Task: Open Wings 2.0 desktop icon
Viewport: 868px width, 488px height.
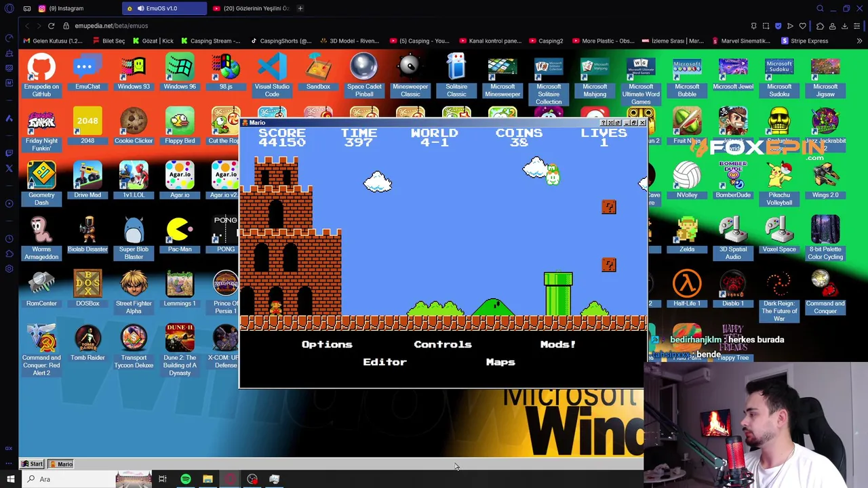Action: coord(825,180)
